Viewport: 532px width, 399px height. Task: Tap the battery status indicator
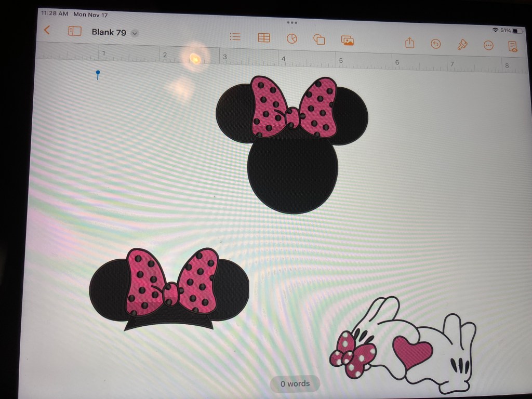click(x=517, y=31)
